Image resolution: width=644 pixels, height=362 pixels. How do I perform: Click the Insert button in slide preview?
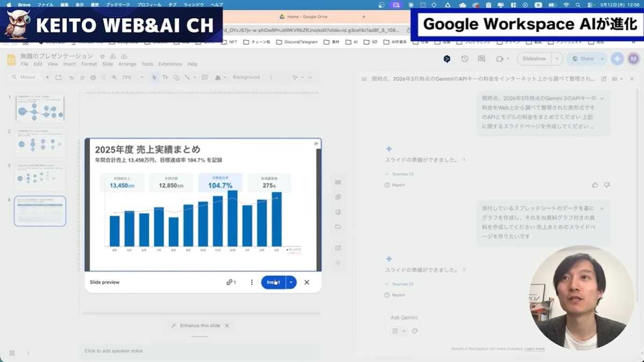click(273, 282)
